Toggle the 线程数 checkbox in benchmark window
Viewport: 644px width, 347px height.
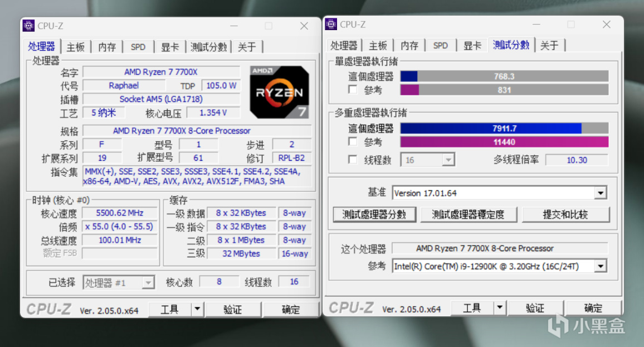click(353, 159)
